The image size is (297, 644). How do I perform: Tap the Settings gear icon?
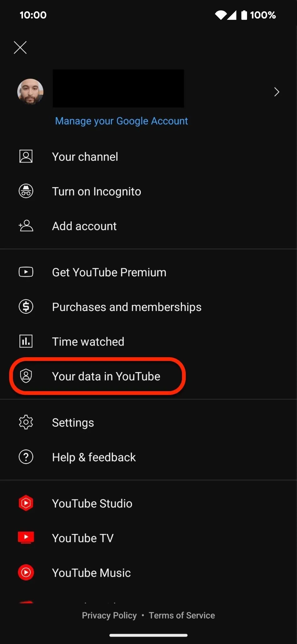point(26,422)
